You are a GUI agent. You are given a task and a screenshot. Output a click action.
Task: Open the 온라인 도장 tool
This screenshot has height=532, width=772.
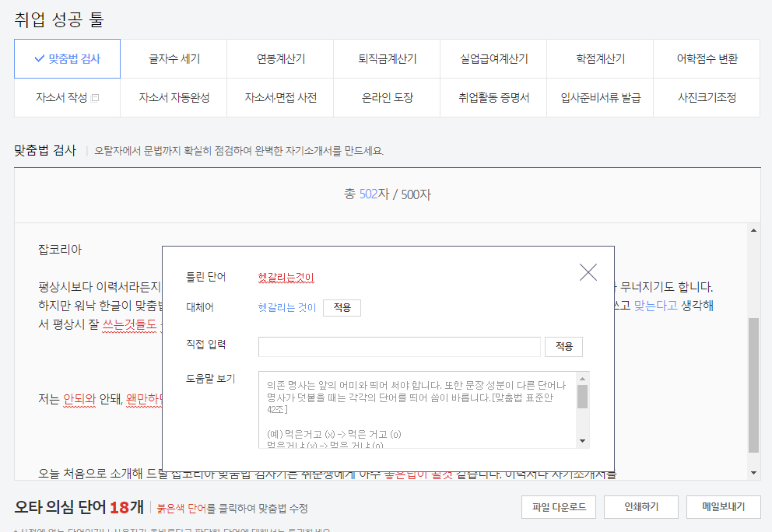(x=387, y=97)
